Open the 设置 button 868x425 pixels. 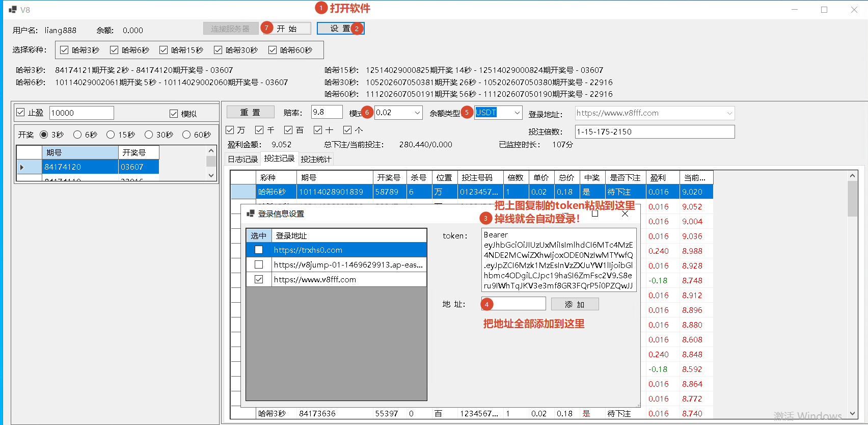pyautogui.click(x=340, y=29)
